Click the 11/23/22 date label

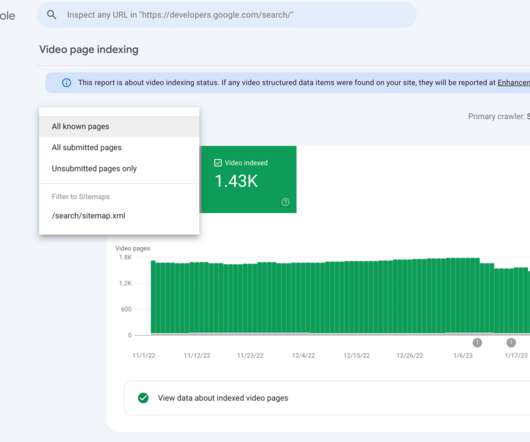[250, 355]
